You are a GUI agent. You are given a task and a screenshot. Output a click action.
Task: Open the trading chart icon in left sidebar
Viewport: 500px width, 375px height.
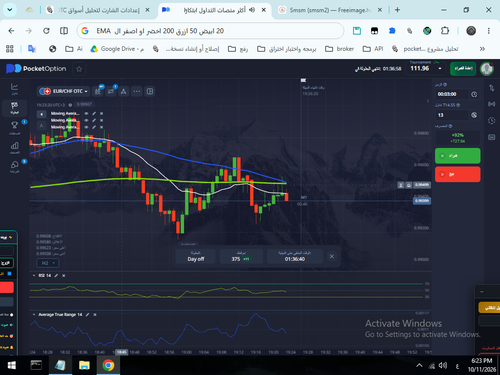pyautogui.click(x=14, y=88)
